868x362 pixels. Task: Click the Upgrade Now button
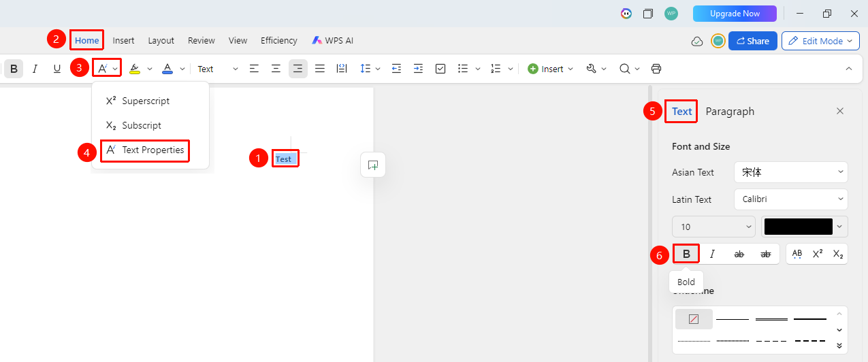(735, 14)
